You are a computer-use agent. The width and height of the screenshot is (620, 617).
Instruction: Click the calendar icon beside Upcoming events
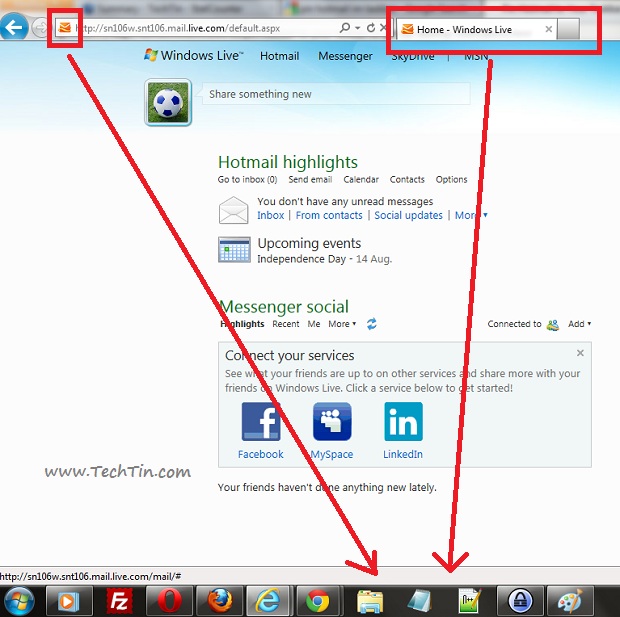point(234,250)
